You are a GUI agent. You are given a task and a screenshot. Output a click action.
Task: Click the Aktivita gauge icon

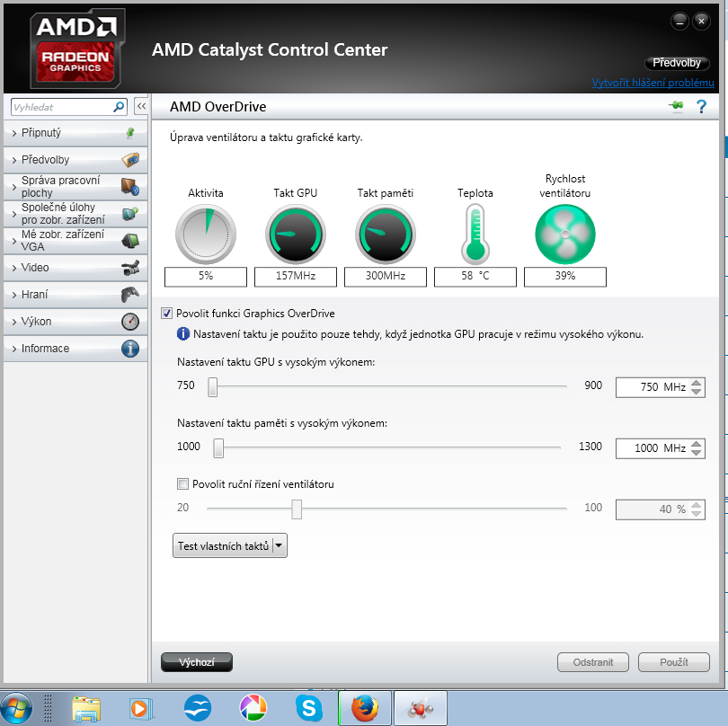click(x=206, y=234)
